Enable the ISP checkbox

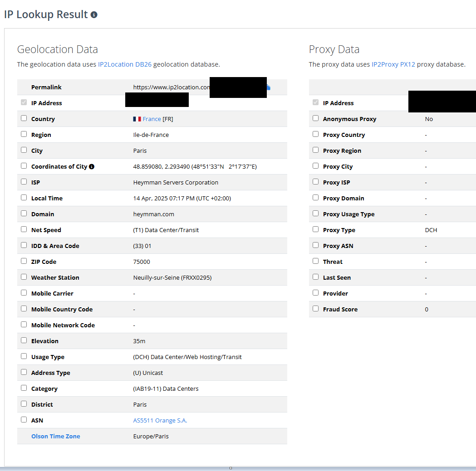(24, 182)
